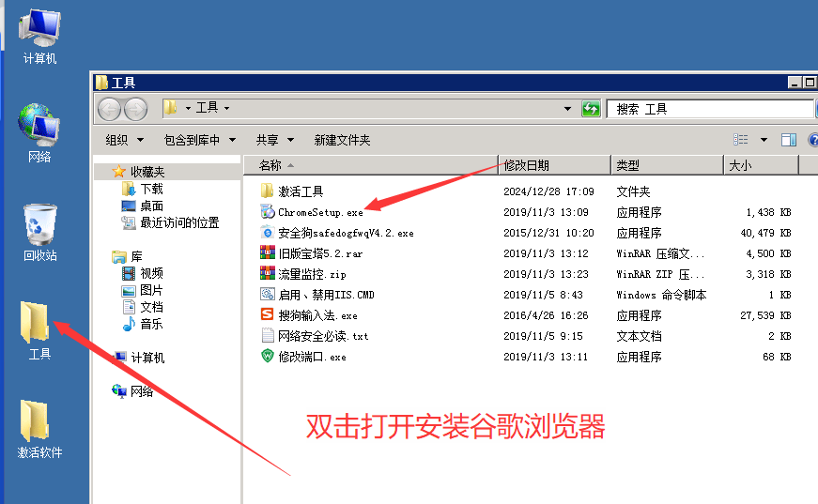Click the 新建文件夹 button
The width and height of the screenshot is (818, 504).
coord(342,140)
